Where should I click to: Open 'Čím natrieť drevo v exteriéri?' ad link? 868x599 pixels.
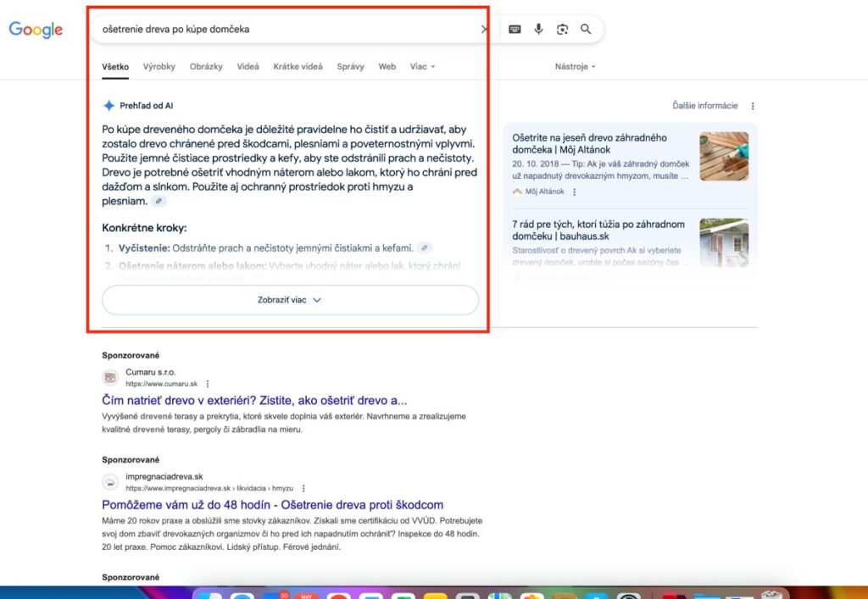pyautogui.click(x=254, y=401)
